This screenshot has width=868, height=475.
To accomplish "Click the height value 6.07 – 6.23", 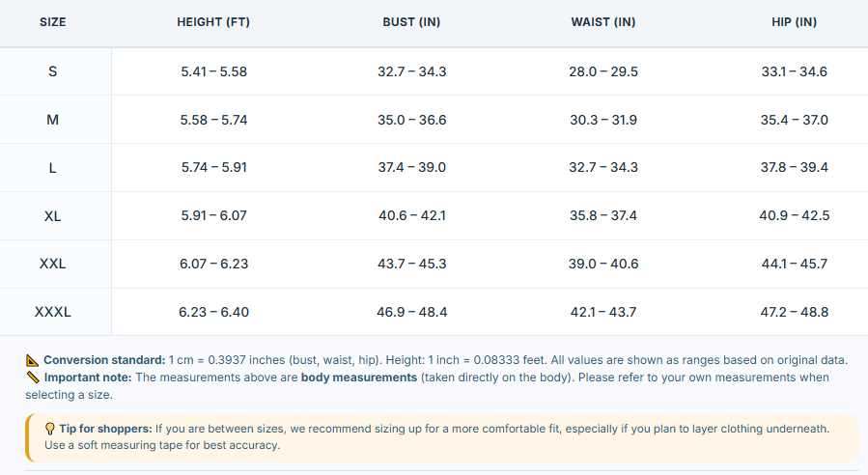I will (x=213, y=264).
